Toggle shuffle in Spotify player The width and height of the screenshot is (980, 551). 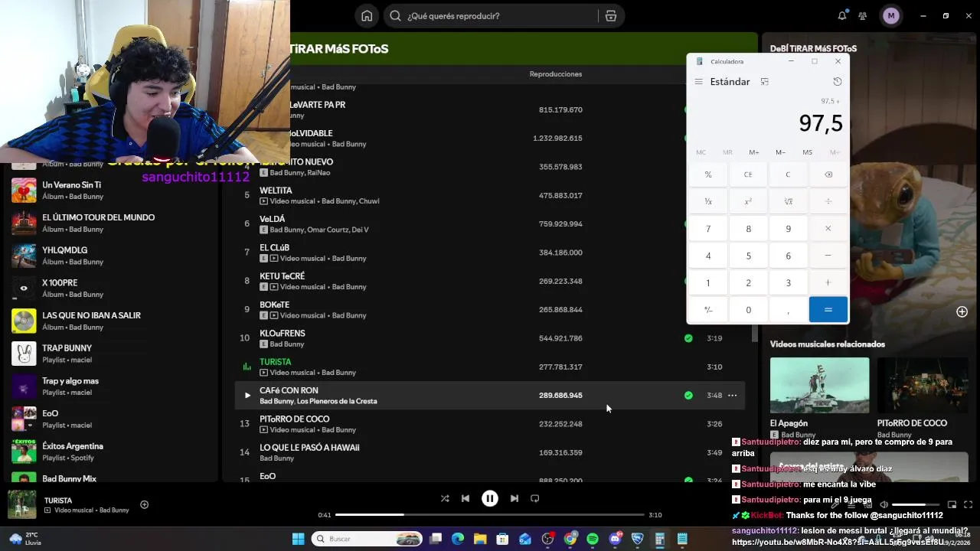[x=445, y=498]
